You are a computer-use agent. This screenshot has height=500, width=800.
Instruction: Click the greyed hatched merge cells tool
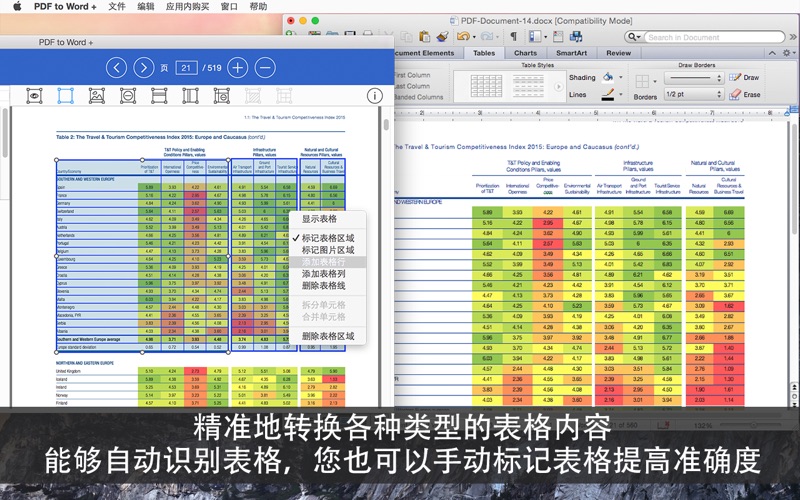click(x=253, y=95)
